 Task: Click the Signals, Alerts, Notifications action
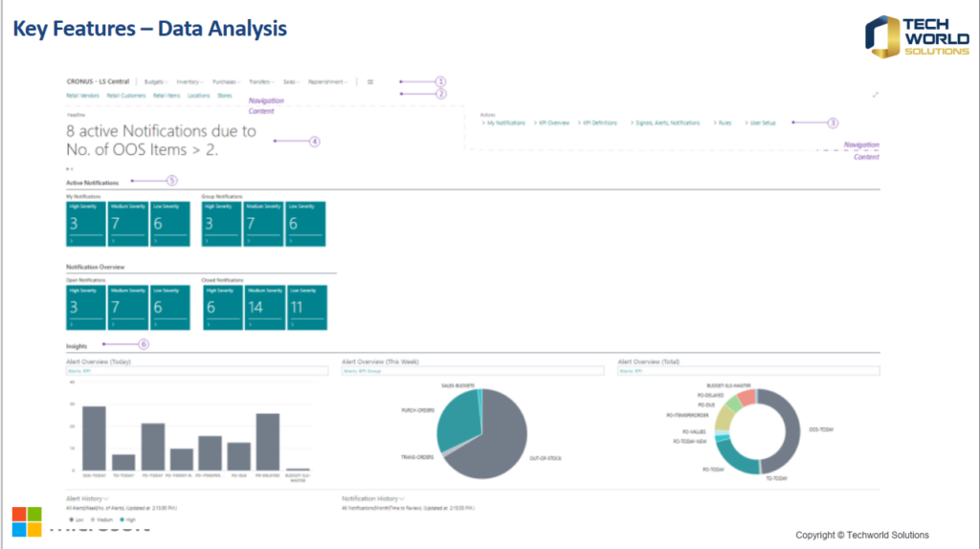667,123
